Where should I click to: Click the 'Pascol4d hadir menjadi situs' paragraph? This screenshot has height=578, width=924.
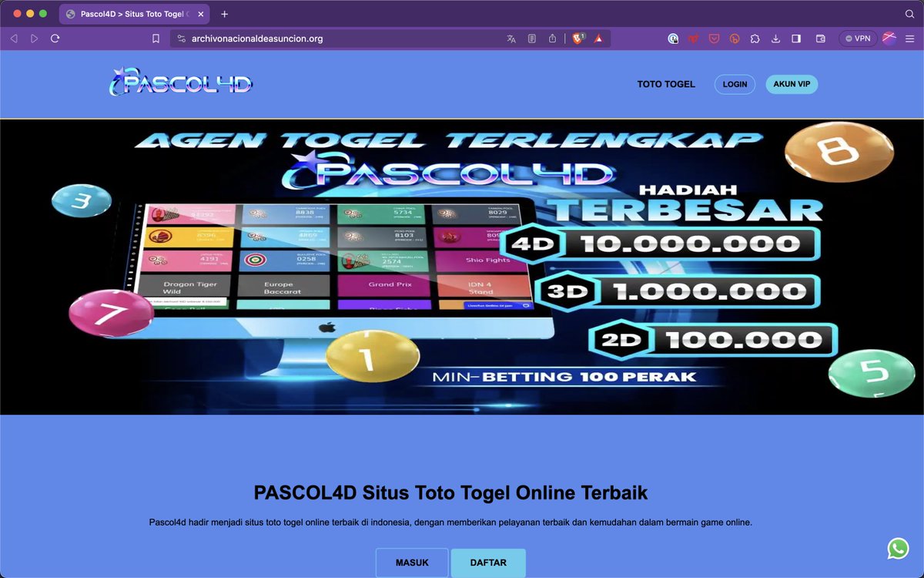coord(450,522)
